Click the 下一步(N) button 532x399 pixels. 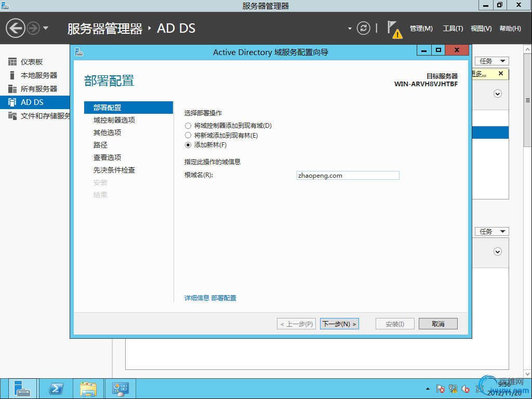click(x=339, y=324)
